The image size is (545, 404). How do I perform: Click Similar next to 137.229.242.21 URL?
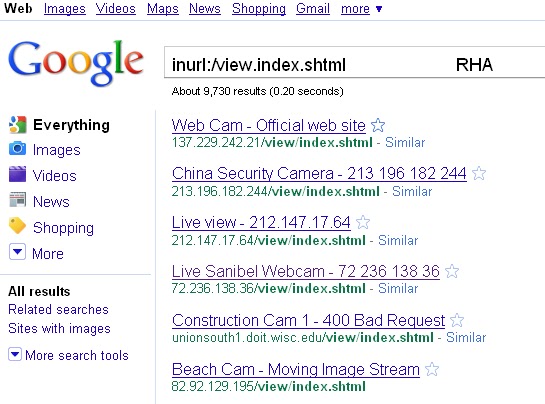[x=405, y=143]
